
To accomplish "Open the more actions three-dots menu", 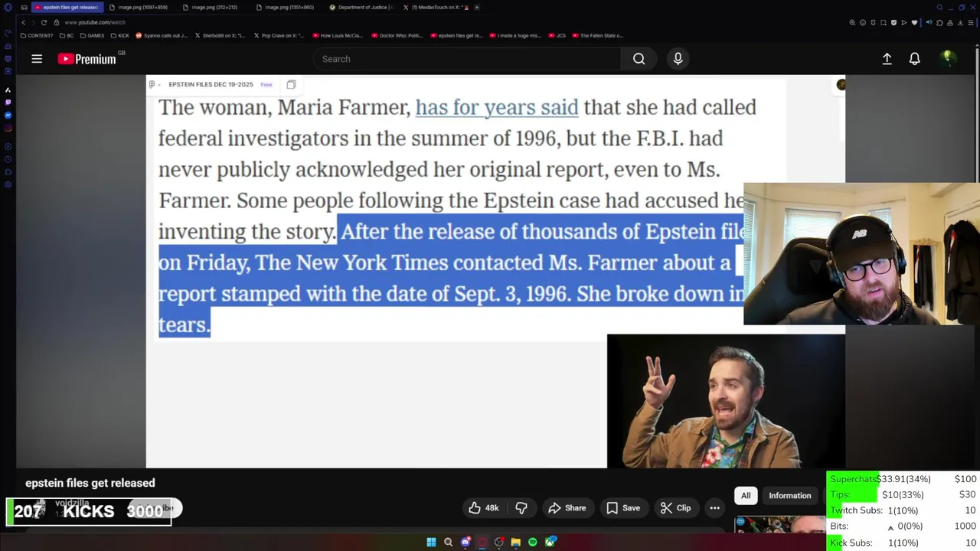I will (x=714, y=508).
